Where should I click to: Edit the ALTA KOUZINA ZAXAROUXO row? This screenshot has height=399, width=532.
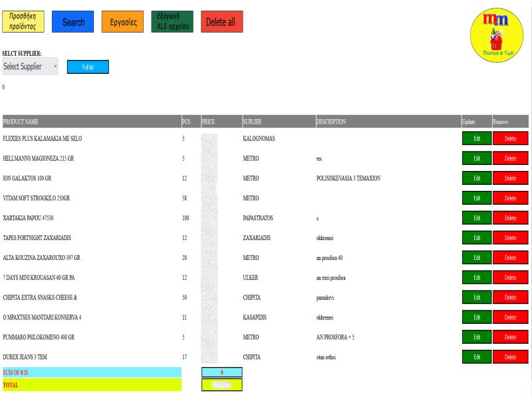coord(477,257)
